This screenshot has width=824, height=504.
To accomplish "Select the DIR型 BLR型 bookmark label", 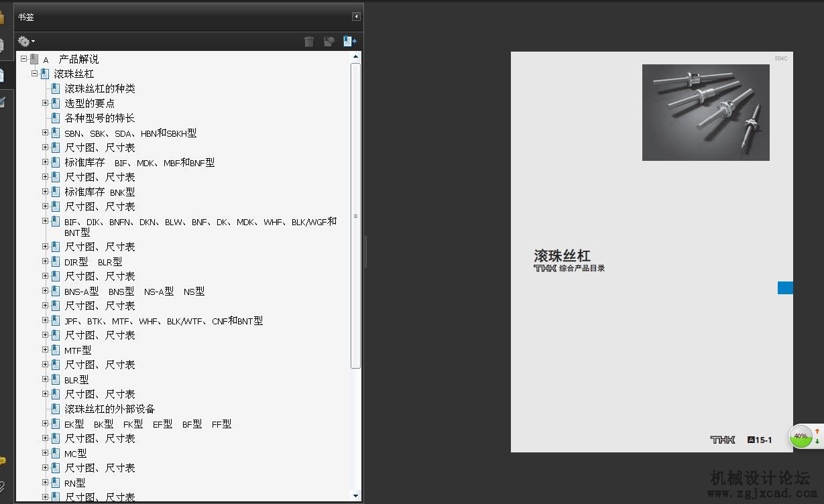I will 93,261.
